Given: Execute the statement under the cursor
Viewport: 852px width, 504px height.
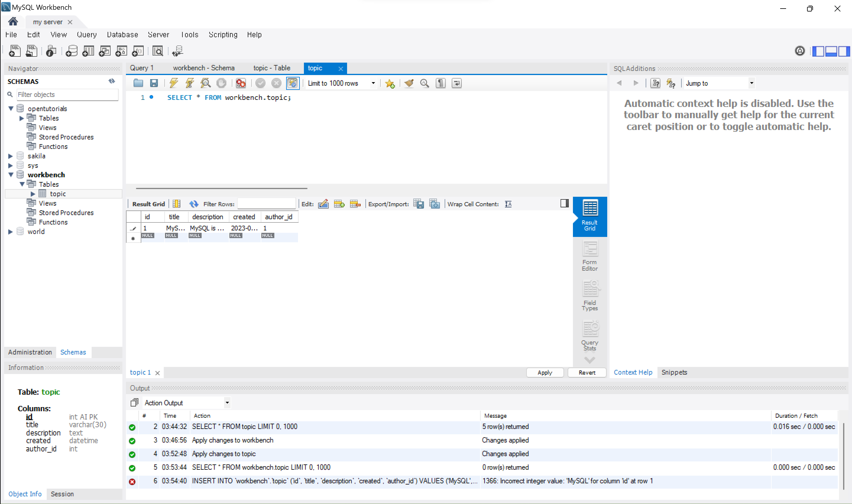Looking at the screenshot, I should (x=189, y=83).
